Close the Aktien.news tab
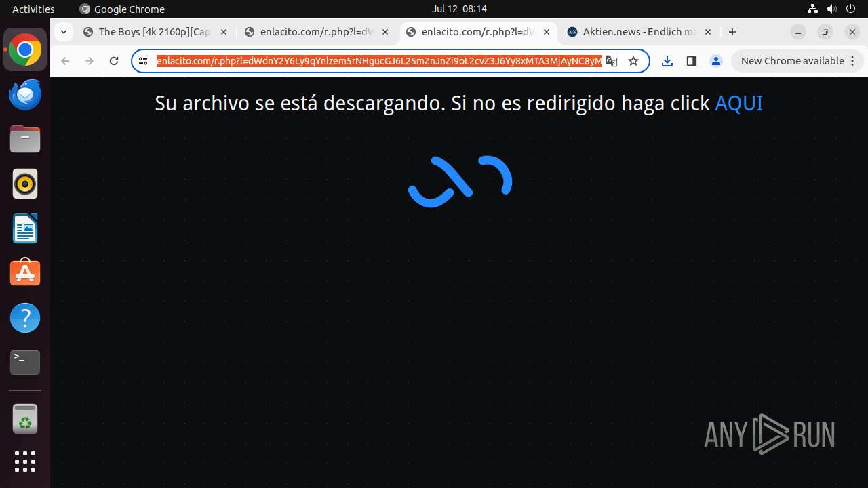Screen dimensions: 868x488 (x=708, y=32)
